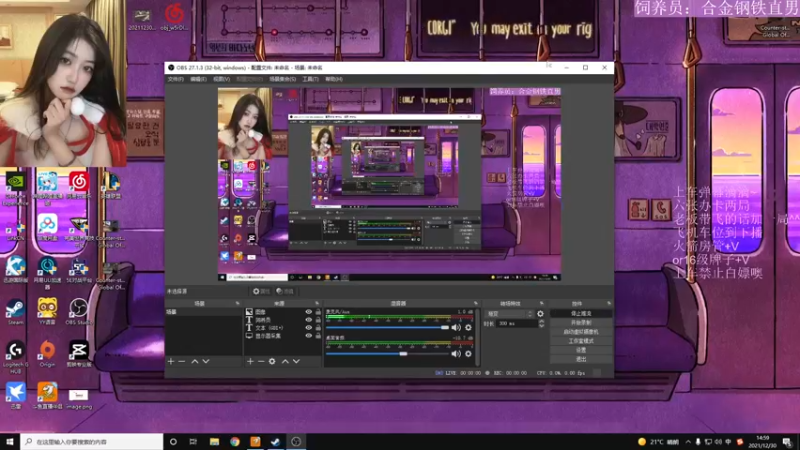This screenshot has width=800, height=450.
Task: Remove the selected source with the minus icon
Action: (x=261, y=361)
